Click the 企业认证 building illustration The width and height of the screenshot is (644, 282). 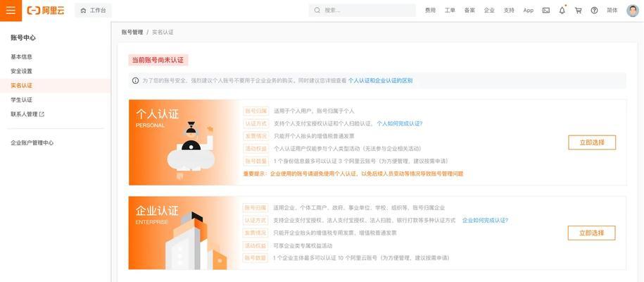click(196, 241)
